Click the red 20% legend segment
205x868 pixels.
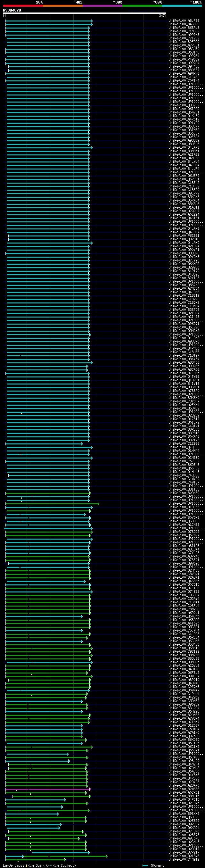[23, 6]
